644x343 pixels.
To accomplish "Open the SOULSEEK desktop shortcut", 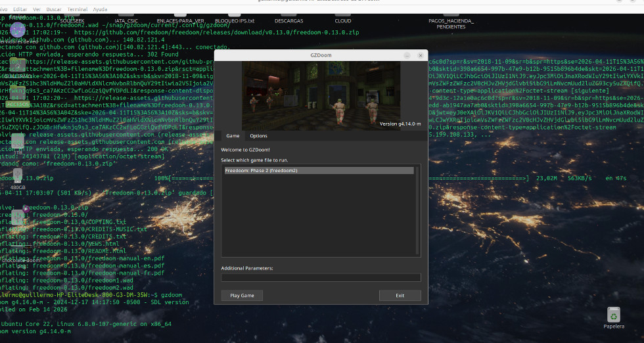I will pos(72,20).
